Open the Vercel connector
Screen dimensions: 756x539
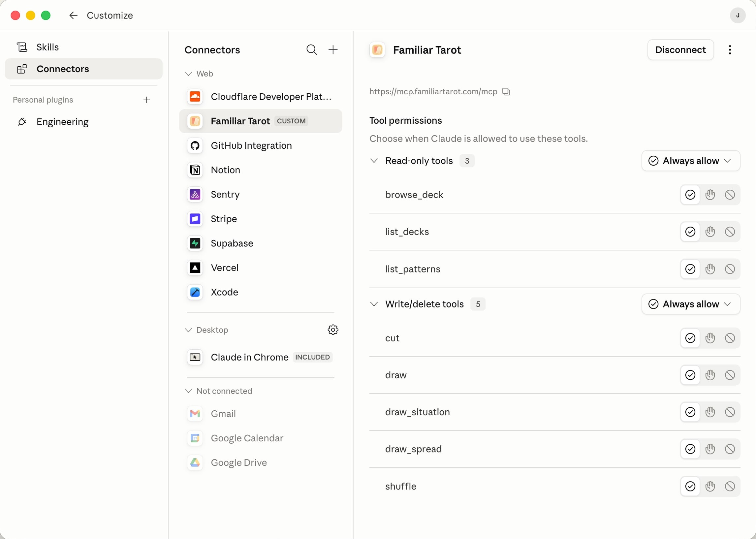tap(261, 268)
